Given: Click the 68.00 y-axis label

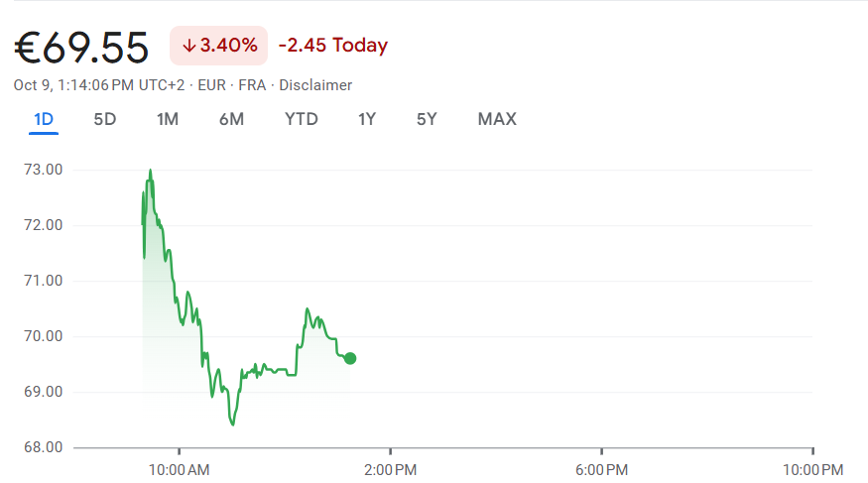Looking at the screenshot, I should [x=43, y=447].
